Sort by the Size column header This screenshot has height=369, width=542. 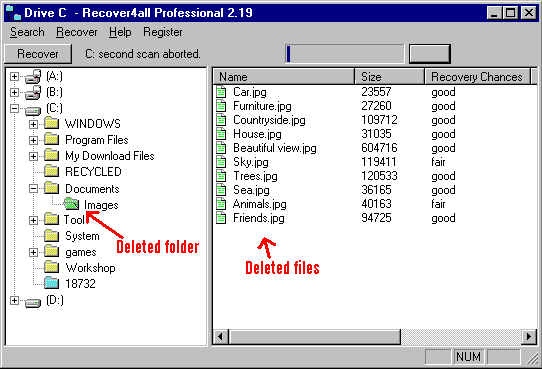[390, 76]
